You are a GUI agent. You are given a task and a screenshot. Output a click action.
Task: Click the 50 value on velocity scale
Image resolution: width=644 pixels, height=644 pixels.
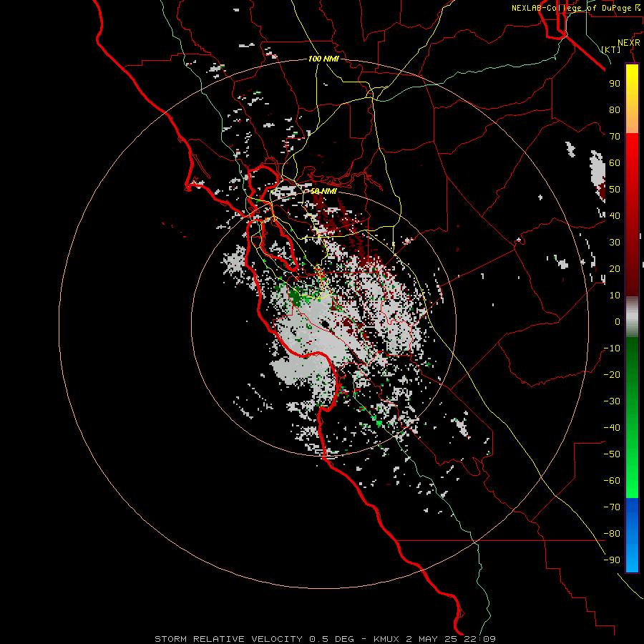(x=615, y=190)
